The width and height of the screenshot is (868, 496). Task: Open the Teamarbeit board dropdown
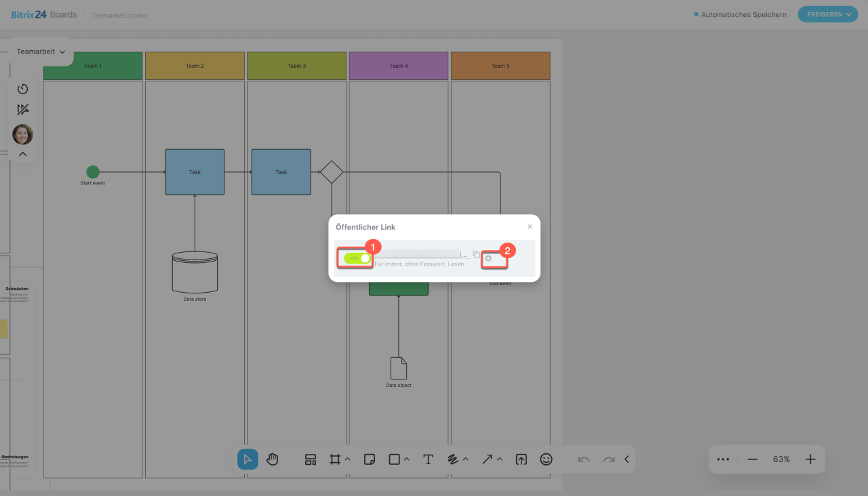coord(41,51)
